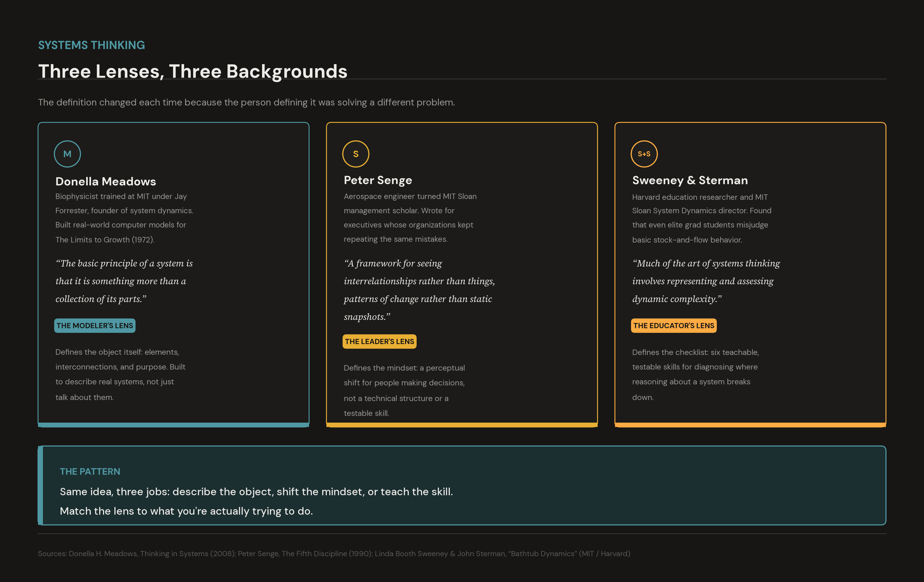Image resolution: width=924 pixels, height=582 pixels.
Task: Click quote "Much of the art of systems thinking"
Action: pyautogui.click(x=706, y=281)
